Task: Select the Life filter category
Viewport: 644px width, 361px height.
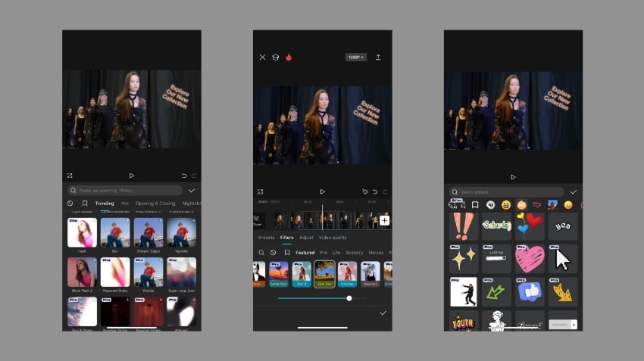Action: click(336, 253)
